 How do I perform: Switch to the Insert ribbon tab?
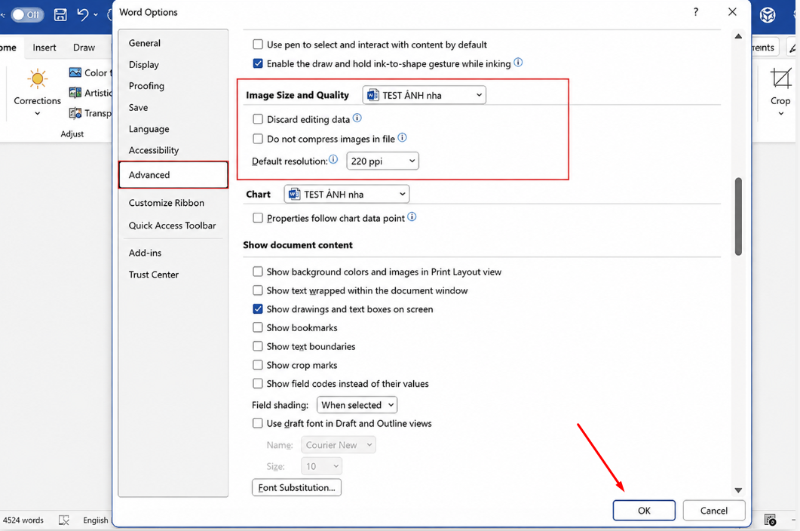coord(44,47)
